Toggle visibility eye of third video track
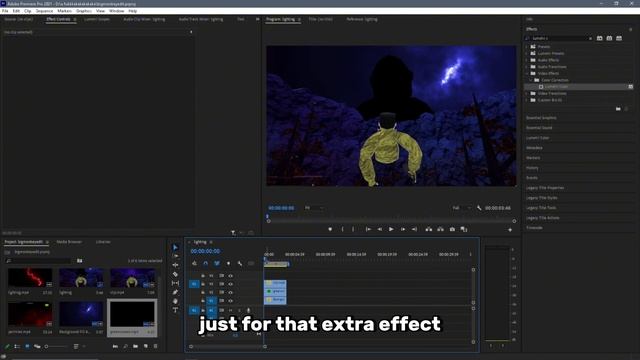 coord(231,292)
